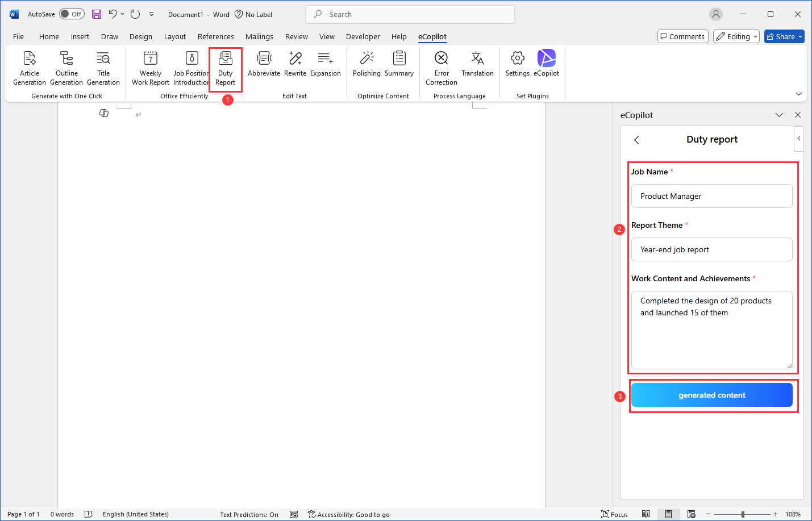Viewport: 812px width, 521px height.
Task: Toggle Text Predictions from status bar
Action: tap(249, 514)
